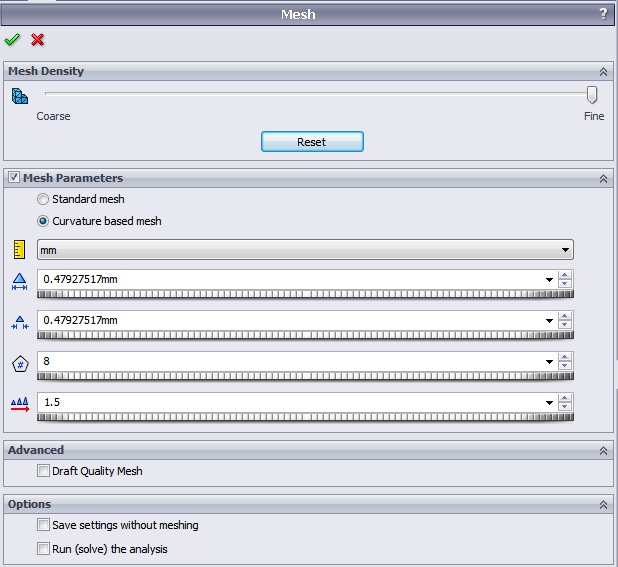Image resolution: width=618 pixels, height=567 pixels.
Task: Click the minimum element size icon
Action: click(20, 323)
